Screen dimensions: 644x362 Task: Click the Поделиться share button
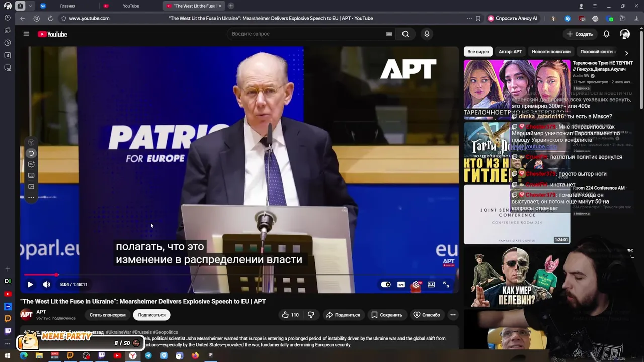[343, 315]
